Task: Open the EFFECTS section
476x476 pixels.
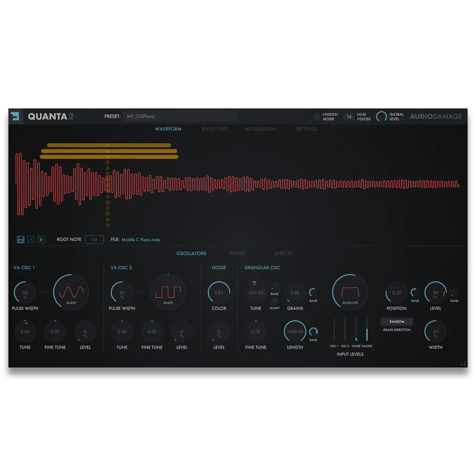Action: pyautogui.click(x=283, y=253)
